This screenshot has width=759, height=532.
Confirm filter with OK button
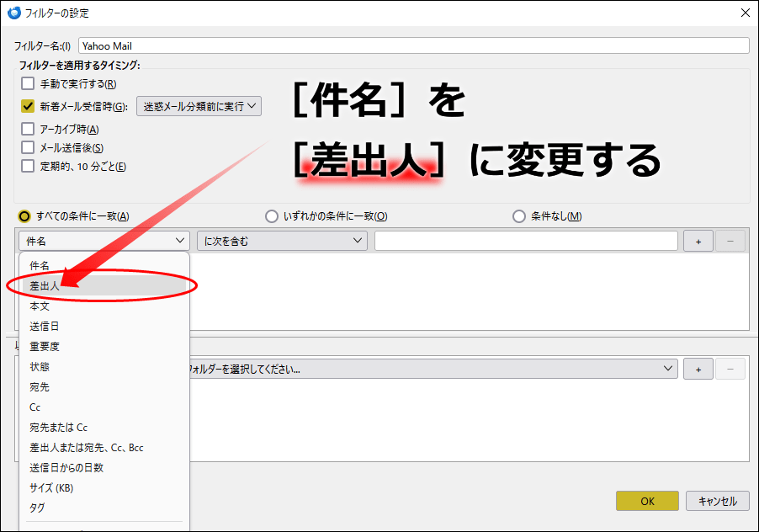click(647, 501)
